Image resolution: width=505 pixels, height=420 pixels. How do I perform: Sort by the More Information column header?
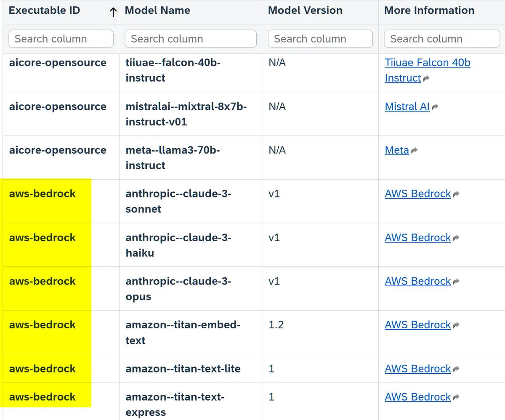[429, 11]
